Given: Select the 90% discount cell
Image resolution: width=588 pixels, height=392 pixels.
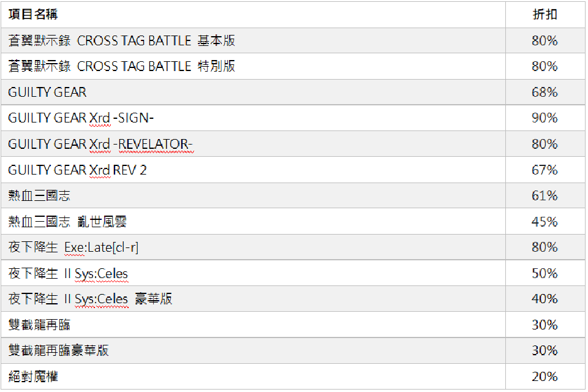Looking at the screenshot, I should [545, 118].
